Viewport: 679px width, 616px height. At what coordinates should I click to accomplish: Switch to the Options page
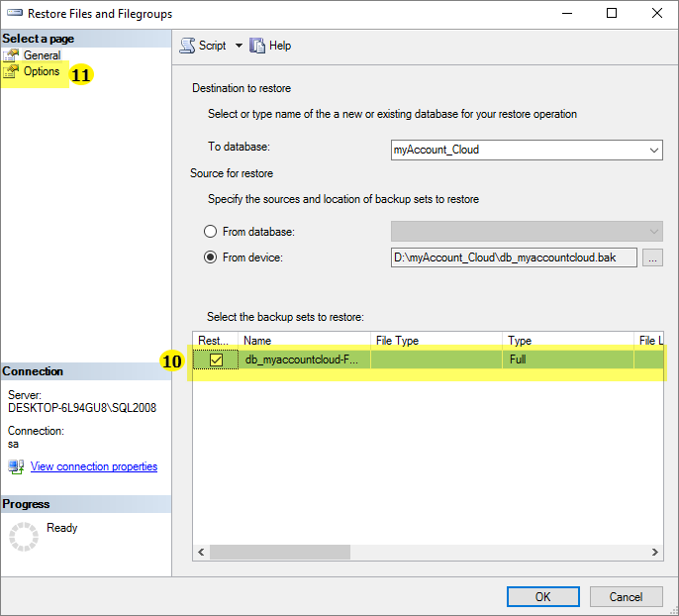point(42,71)
